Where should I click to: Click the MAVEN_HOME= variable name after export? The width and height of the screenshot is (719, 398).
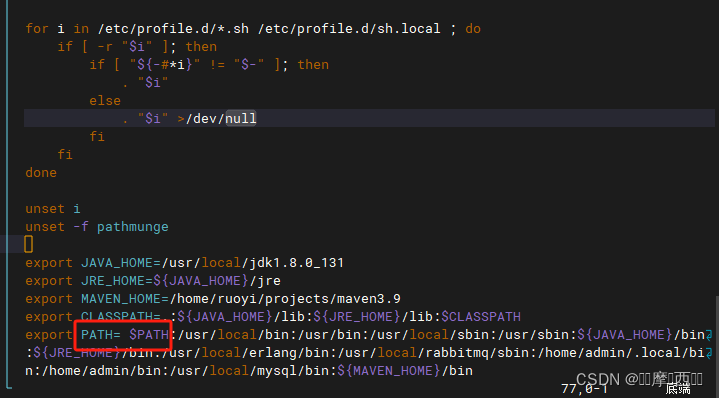pyautogui.click(x=125, y=298)
